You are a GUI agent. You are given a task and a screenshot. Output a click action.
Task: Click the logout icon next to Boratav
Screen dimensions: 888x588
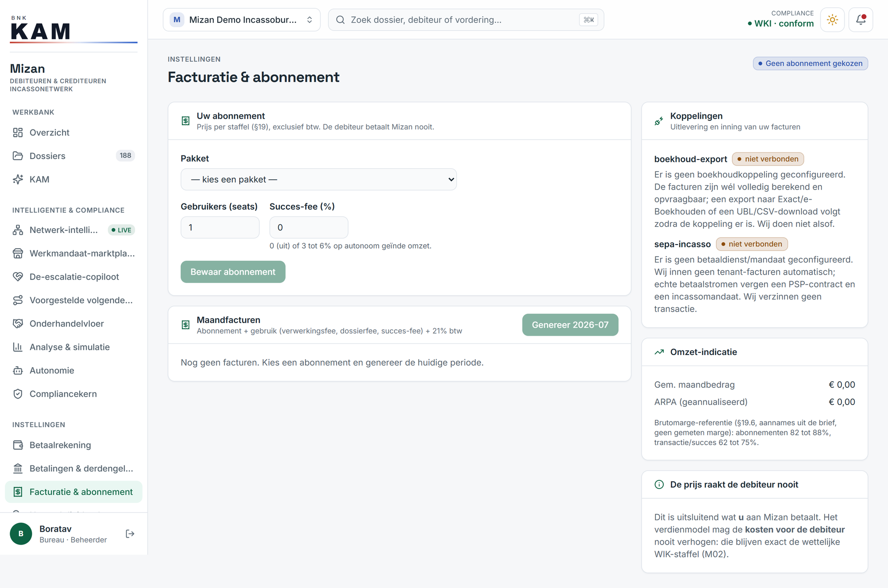130,534
